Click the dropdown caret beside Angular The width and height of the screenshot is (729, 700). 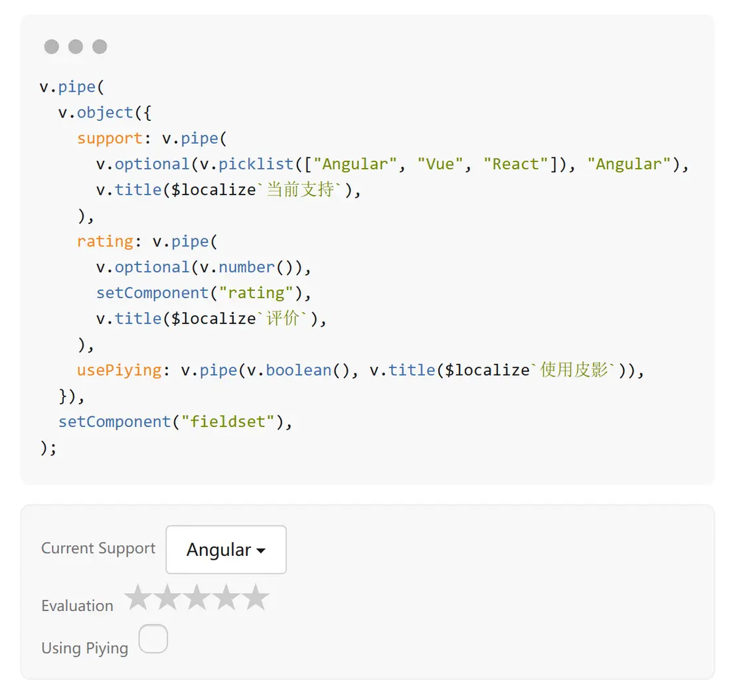pyautogui.click(x=261, y=551)
